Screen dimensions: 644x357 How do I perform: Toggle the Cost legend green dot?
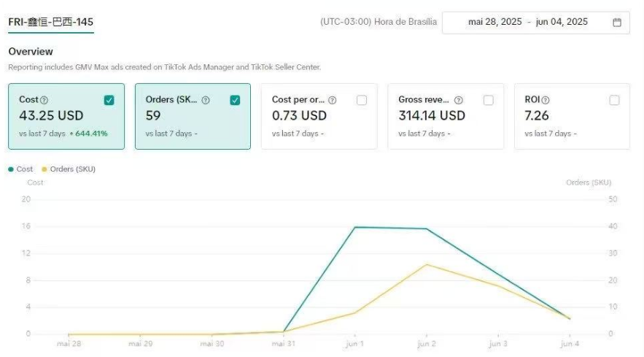click(11, 169)
